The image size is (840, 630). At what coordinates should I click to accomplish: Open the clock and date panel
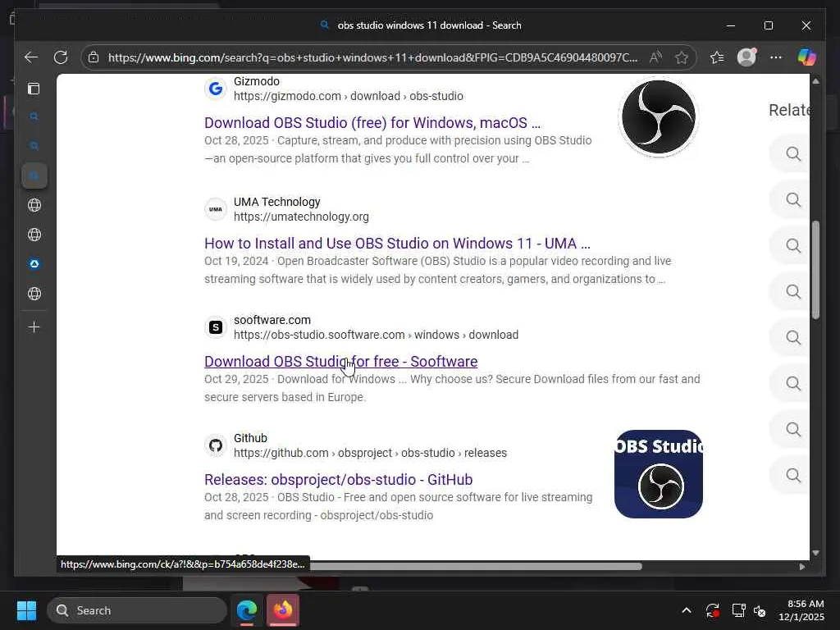pos(801,610)
